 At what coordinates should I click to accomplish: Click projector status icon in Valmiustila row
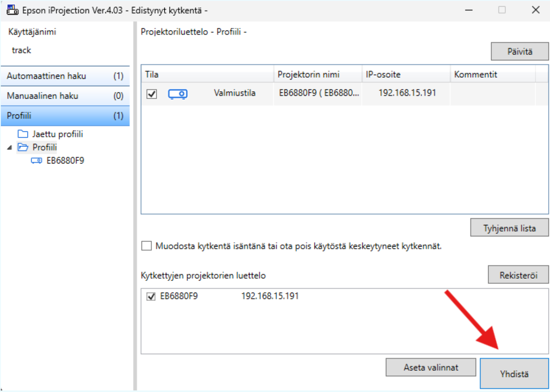178,94
